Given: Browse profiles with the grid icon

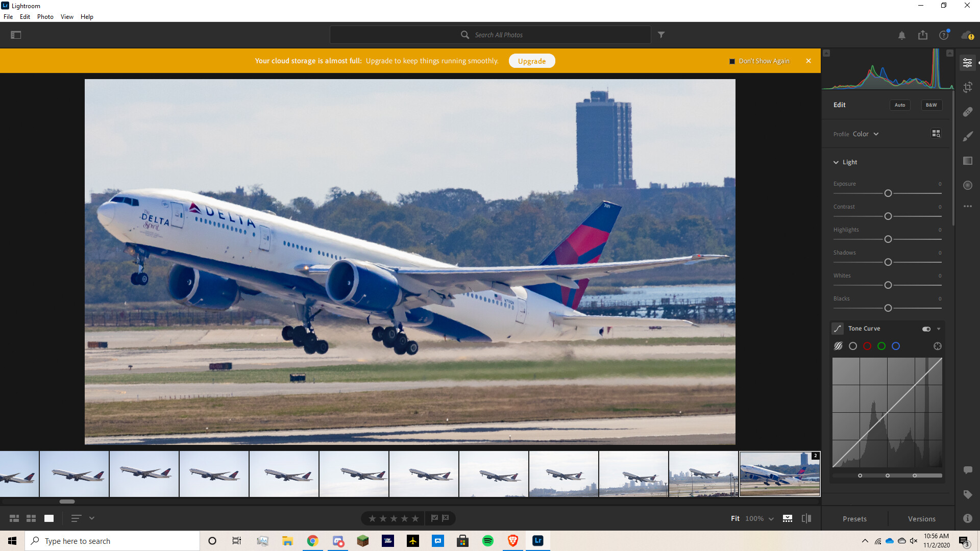Looking at the screenshot, I should 936,134.
